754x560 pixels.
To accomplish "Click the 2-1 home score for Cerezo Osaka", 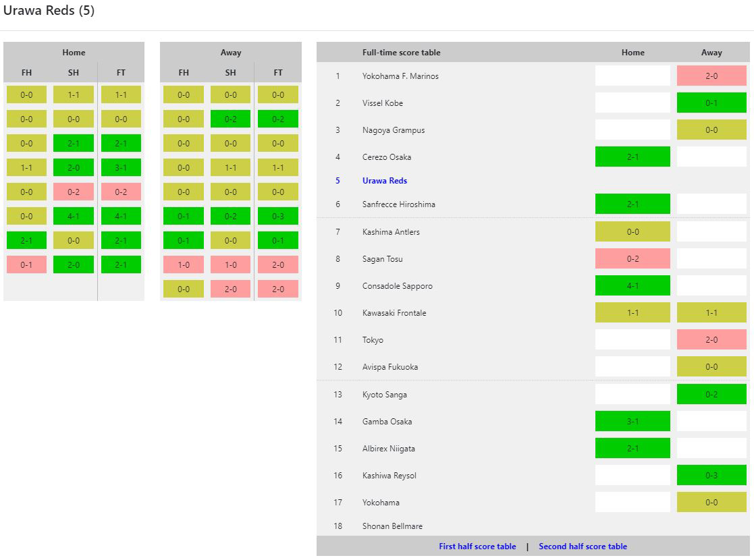I will (x=632, y=157).
